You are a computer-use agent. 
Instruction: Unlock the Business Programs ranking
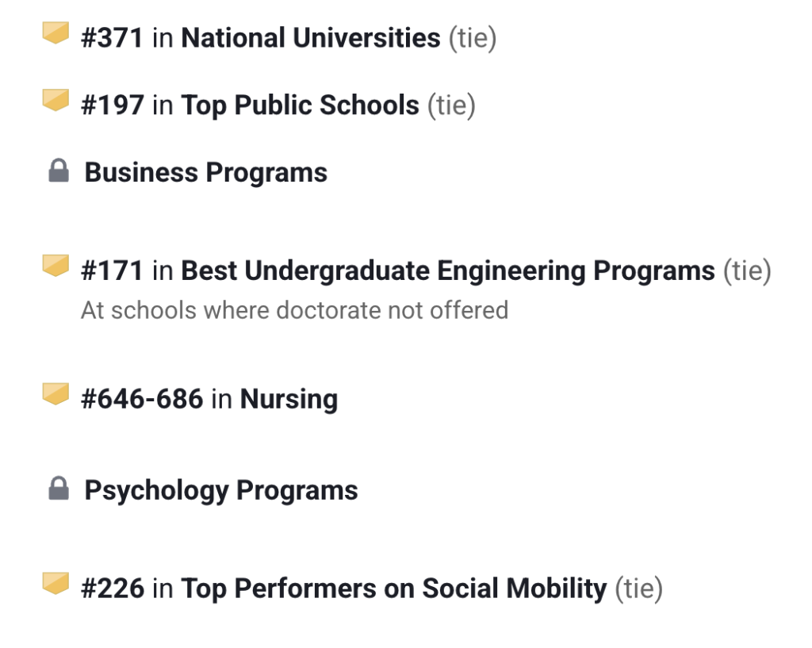[x=205, y=172]
